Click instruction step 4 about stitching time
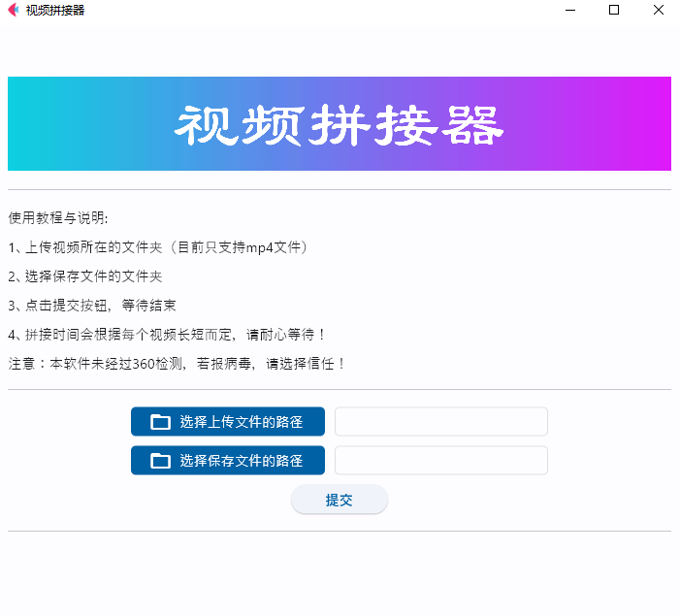This screenshot has width=680, height=616. pyautogui.click(x=168, y=335)
